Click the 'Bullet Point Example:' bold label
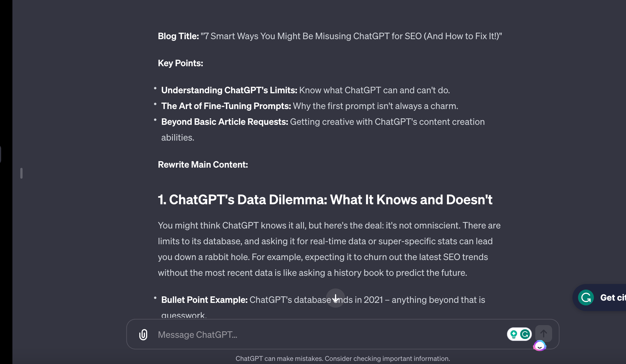The image size is (626, 364). pyautogui.click(x=204, y=300)
